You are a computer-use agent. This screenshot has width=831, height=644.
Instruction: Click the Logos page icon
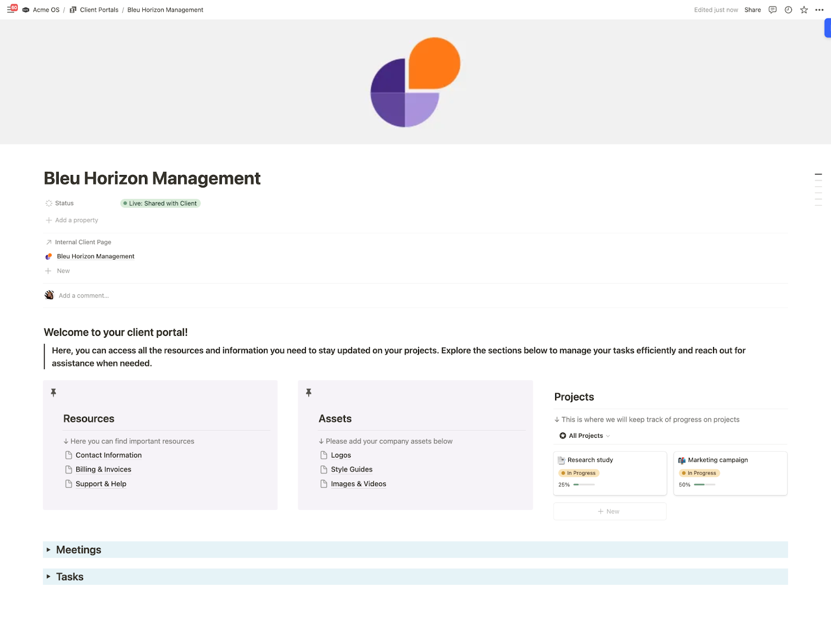click(324, 455)
